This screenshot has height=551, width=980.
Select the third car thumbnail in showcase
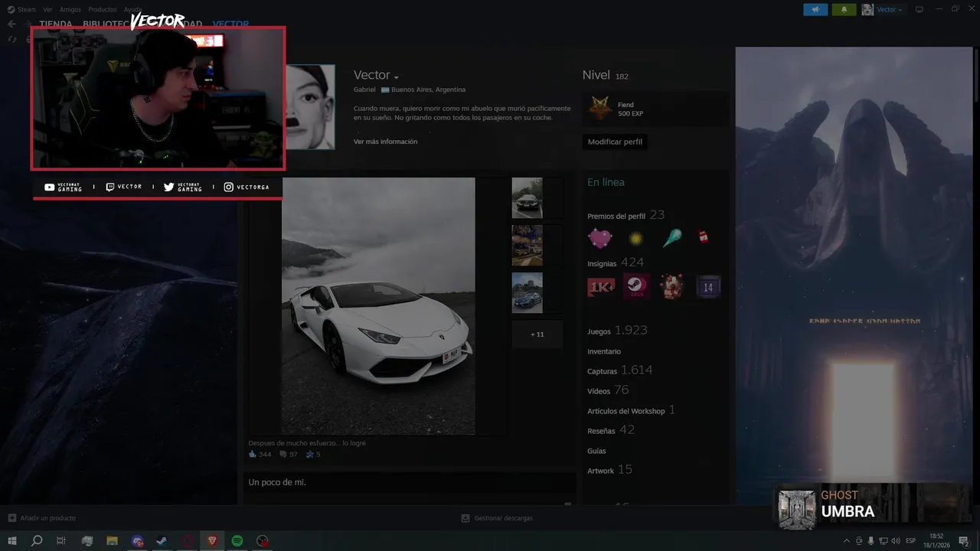[x=527, y=293]
